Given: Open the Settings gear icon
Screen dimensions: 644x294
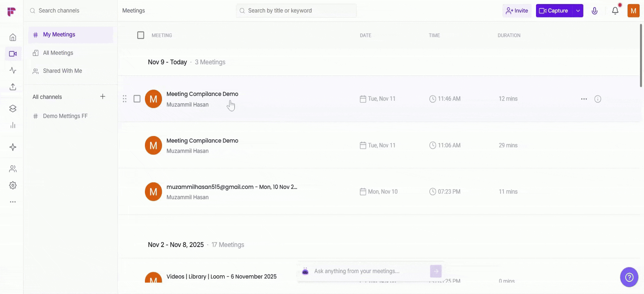Looking at the screenshot, I should click(13, 186).
